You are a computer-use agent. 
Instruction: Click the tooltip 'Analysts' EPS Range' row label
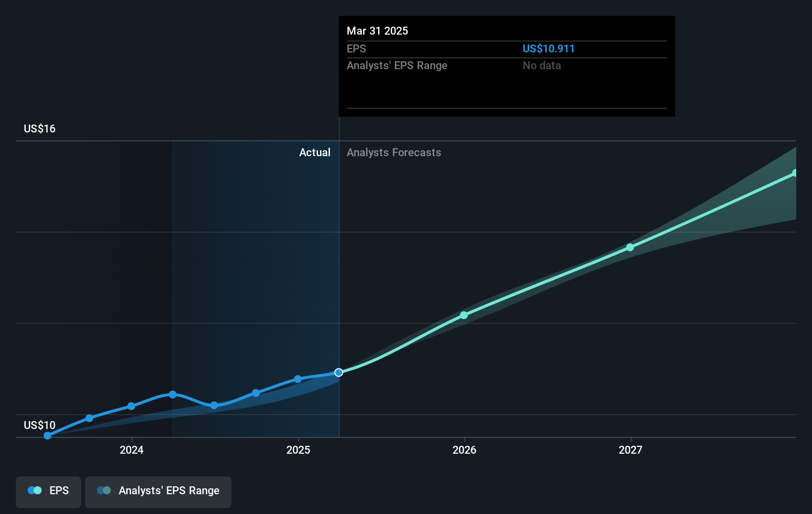tap(397, 65)
